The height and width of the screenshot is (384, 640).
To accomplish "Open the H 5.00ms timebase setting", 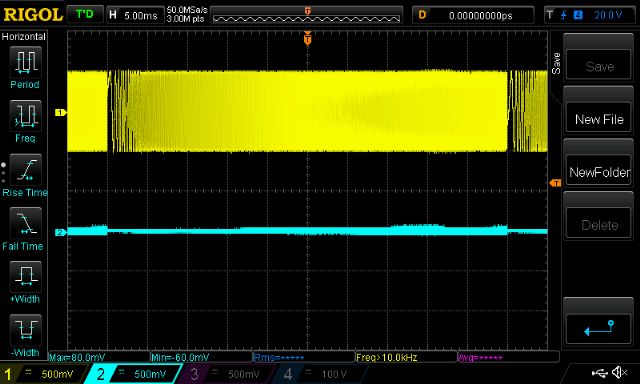I will [134, 16].
